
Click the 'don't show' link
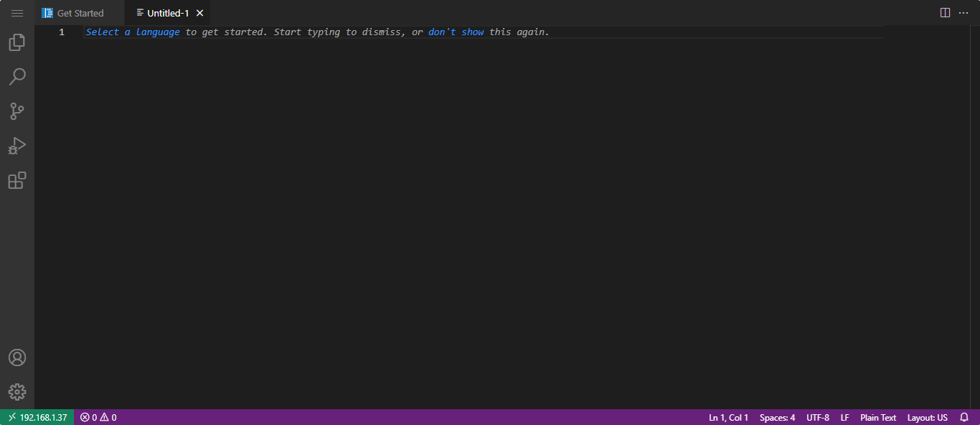coord(456,32)
